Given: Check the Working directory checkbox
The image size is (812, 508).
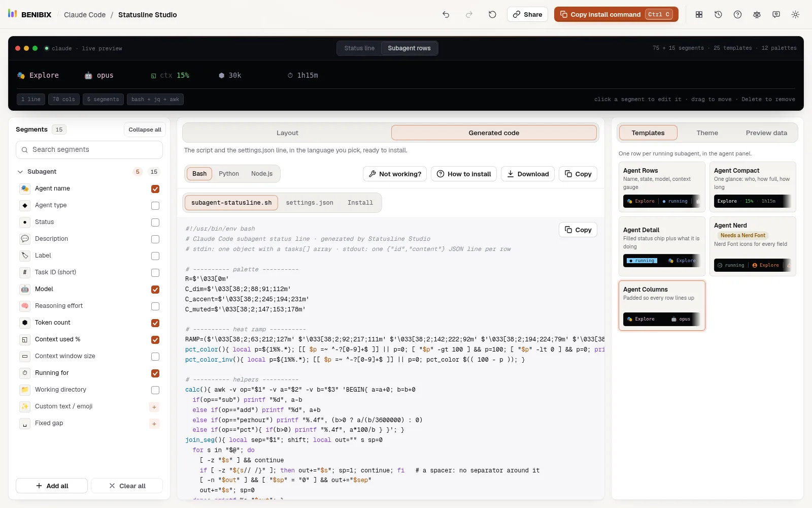Looking at the screenshot, I should click(155, 390).
